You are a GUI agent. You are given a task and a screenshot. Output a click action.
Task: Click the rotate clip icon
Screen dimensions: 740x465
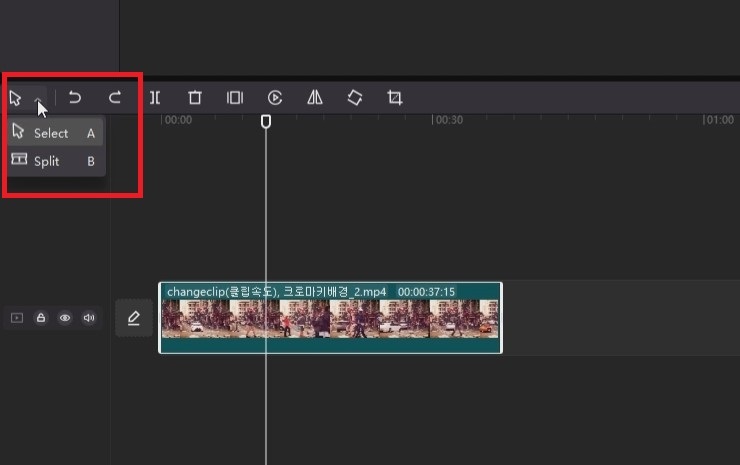click(355, 98)
